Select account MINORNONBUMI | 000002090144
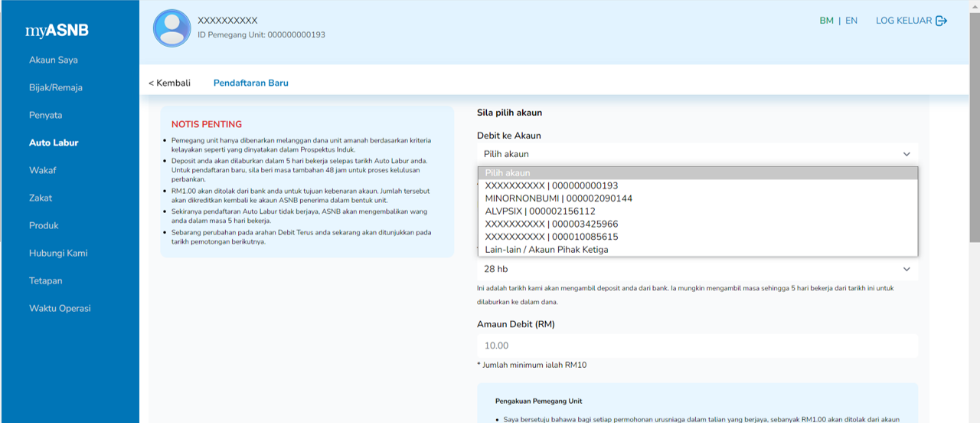The width and height of the screenshot is (980, 423). pyautogui.click(x=697, y=198)
